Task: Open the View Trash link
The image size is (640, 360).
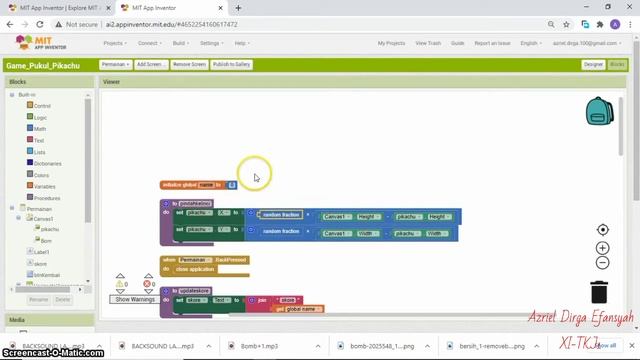Action: point(428,43)
